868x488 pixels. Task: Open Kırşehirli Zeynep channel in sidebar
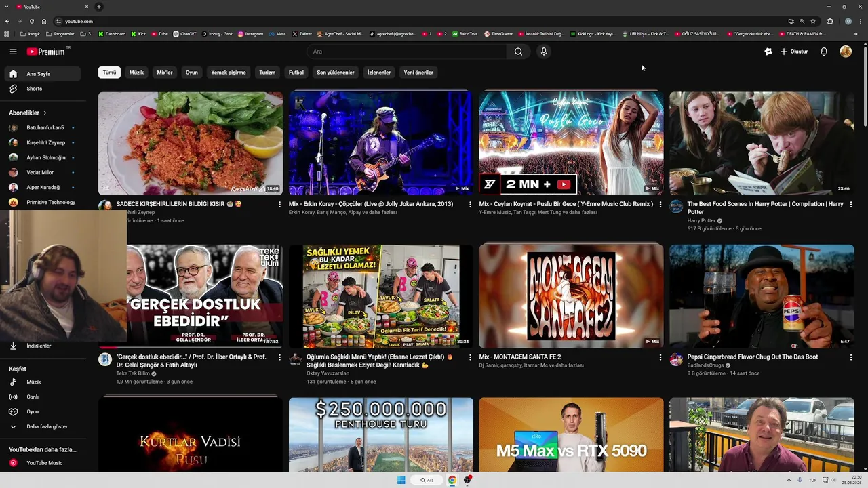coord(42,142)
